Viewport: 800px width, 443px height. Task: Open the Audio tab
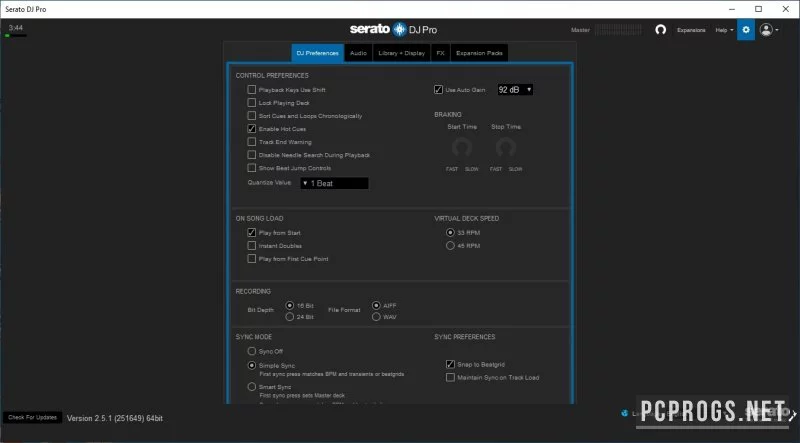(358, 53)
